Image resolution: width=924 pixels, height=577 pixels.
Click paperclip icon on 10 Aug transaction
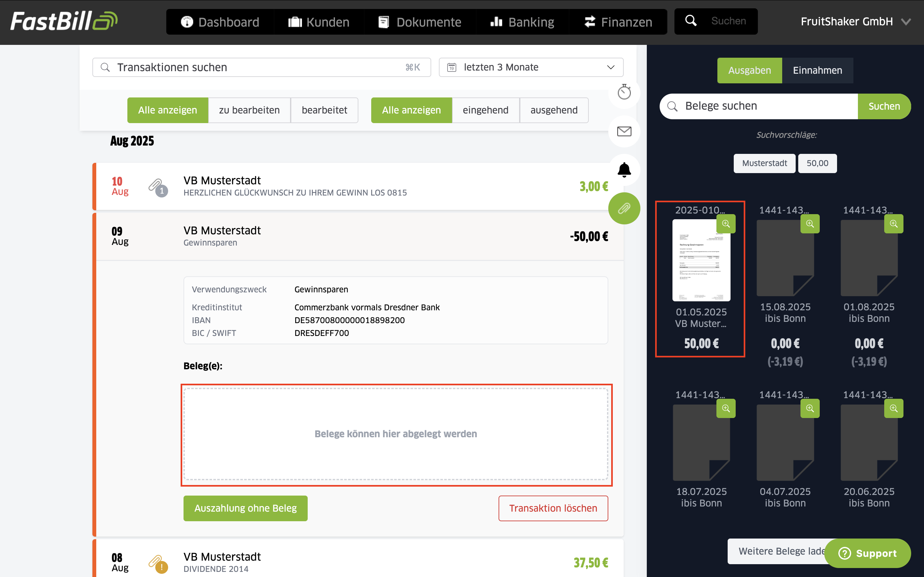pos(158,187)
